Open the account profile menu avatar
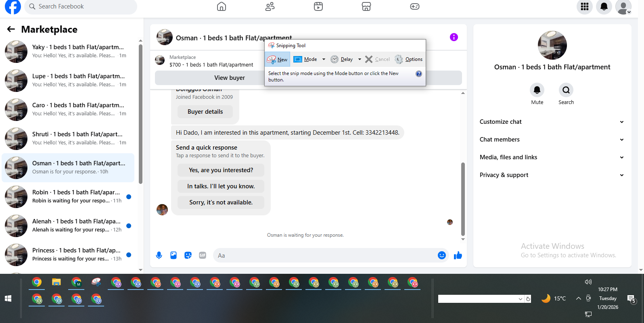 point(623,6)
